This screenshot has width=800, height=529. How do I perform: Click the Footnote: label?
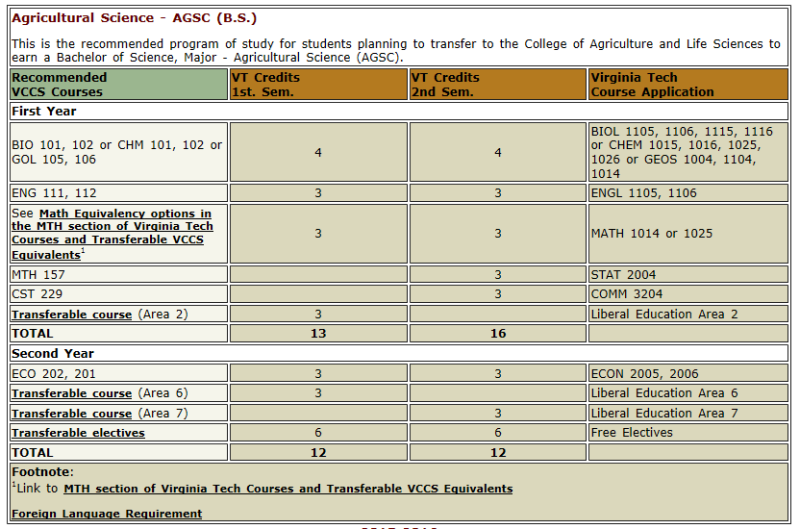(x=43, y=472)
